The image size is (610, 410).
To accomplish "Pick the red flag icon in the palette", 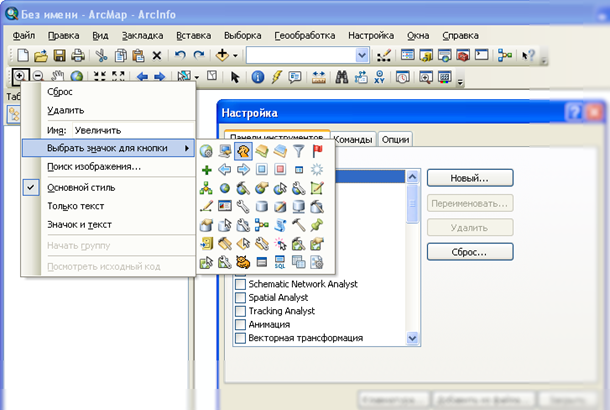I will [318, 151].
